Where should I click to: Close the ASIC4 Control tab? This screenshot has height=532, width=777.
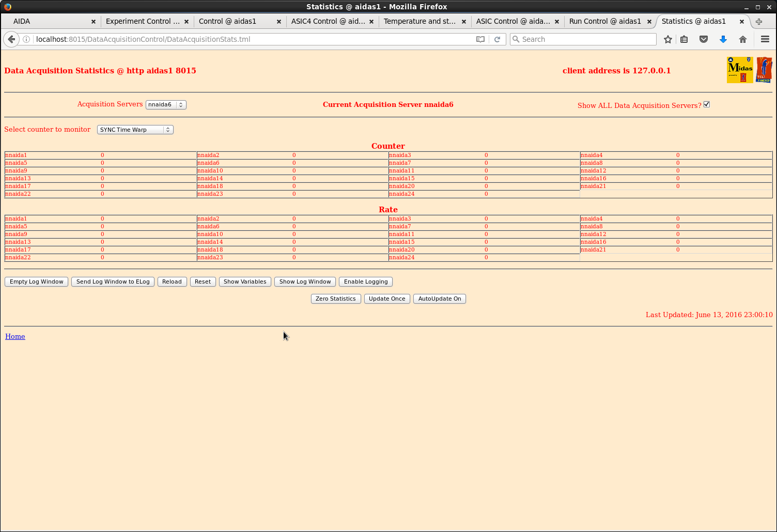coord(371,22)
